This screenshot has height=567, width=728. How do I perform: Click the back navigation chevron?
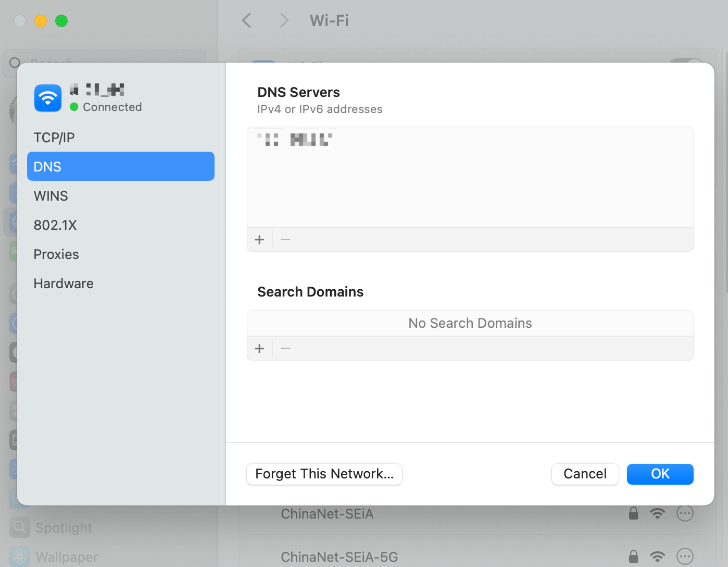pyautogui.click(x=246, y=20)
